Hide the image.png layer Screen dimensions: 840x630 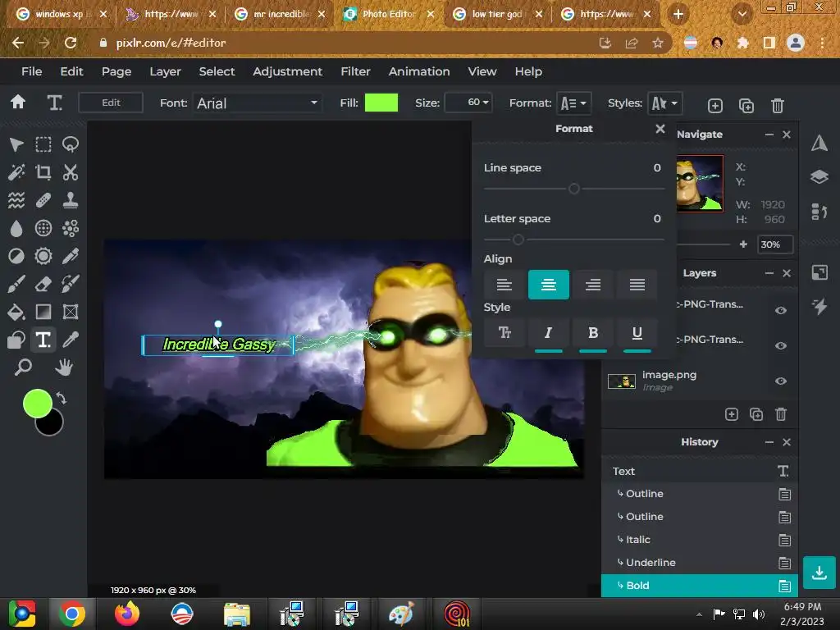coord(781,381)
